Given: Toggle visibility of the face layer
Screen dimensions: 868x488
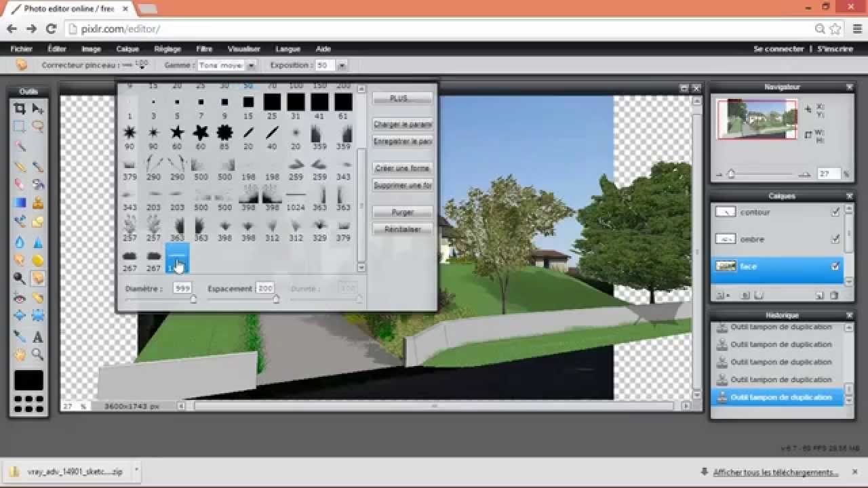Looking at the screenshot, I should (x=835, y=266).
